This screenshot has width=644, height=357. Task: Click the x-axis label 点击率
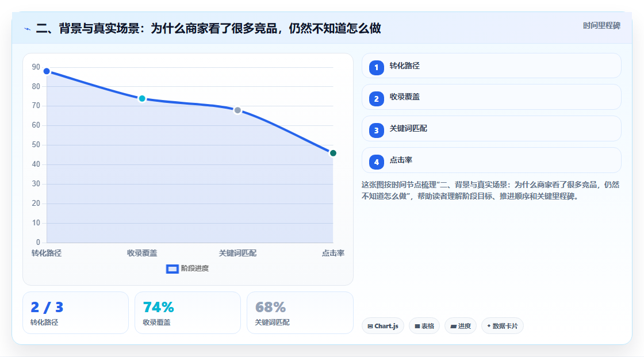(x=333, y=254)
